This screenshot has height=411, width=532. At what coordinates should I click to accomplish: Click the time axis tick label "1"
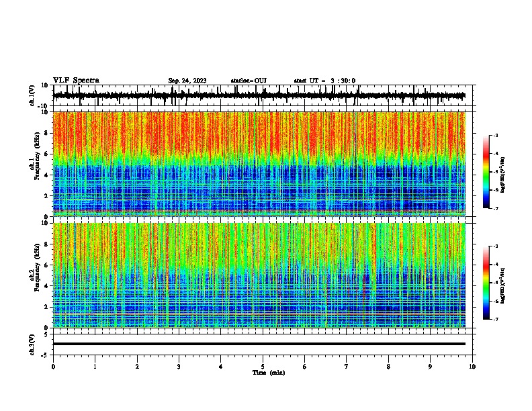click(95, 367)
